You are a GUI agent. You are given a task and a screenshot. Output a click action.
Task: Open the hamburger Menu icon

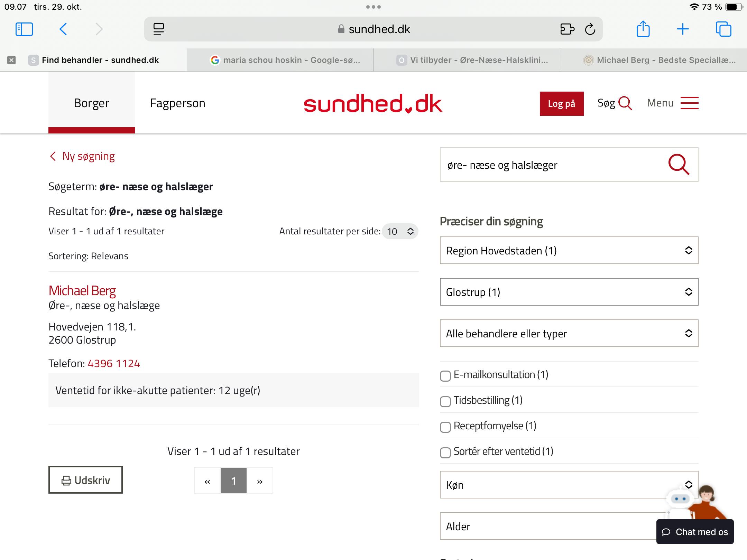click(x=689, y=103)
